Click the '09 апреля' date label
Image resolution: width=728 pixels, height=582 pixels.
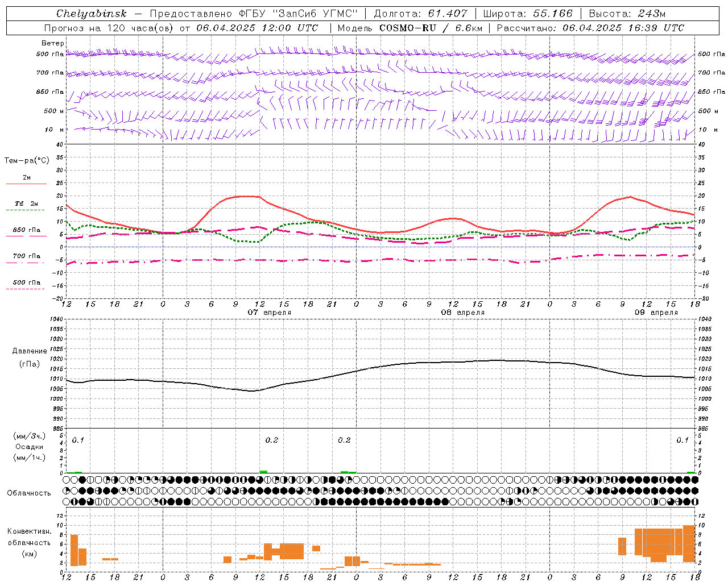click(x=656, y=312)
